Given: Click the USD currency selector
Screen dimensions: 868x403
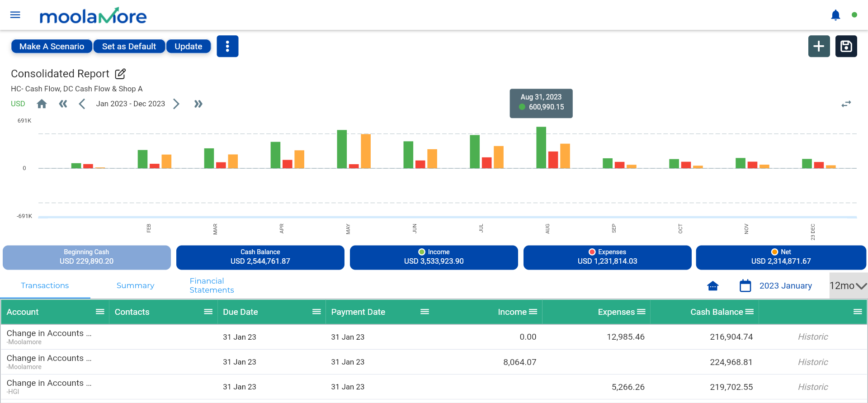Looking at the screenshot, I should 18,104.
